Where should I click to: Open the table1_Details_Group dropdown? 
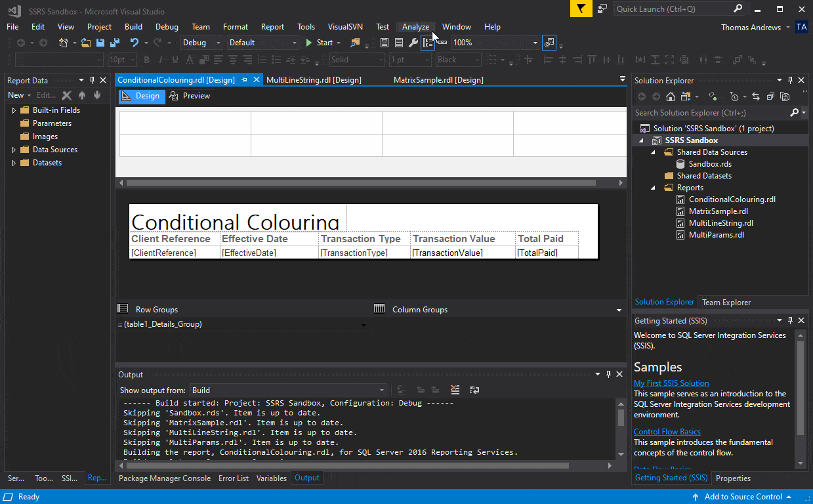click(x=364, y=324)
